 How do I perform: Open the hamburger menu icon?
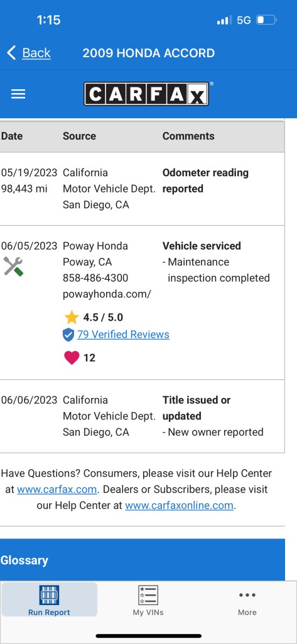pos(18,94)
